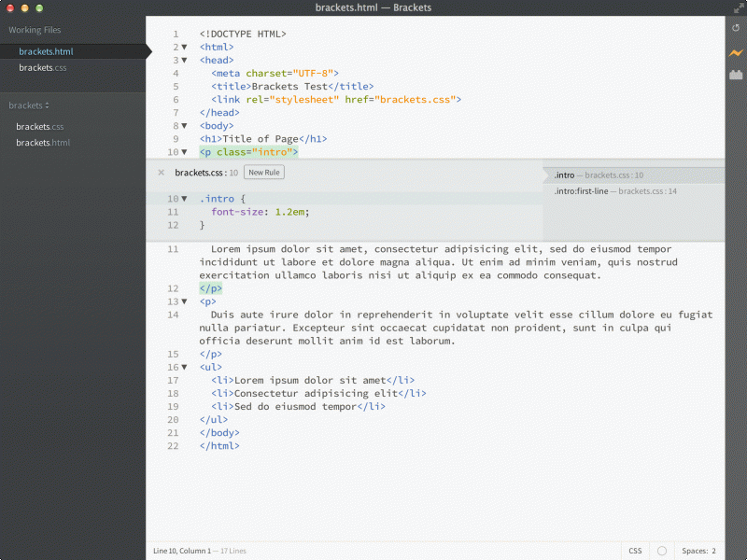Click the DOCTYPE HTML line
The width and height of the screenshot is (747, 560).
[x=243, y=34]
